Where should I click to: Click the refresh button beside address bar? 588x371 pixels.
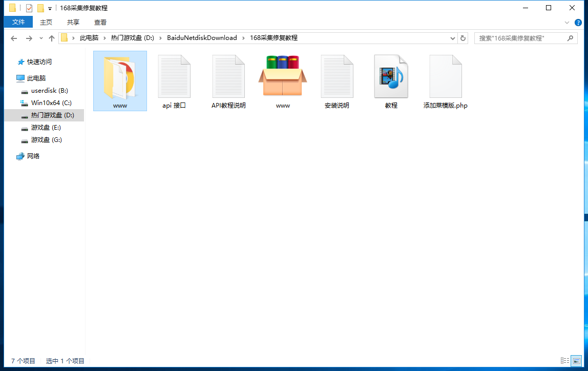coord(463,38)
